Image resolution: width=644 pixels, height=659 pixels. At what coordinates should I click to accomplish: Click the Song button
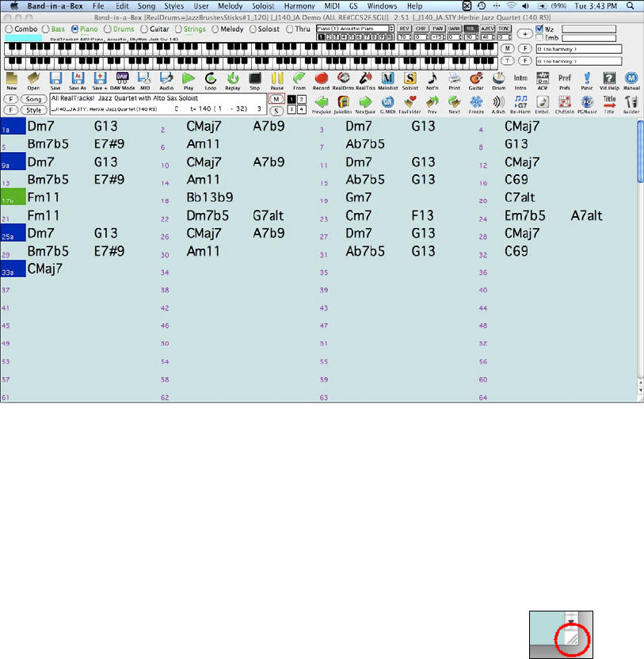[33, 99]
